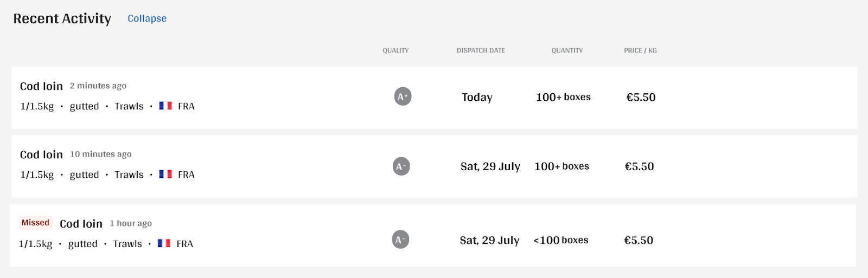
Task: Collapse the Recent Activity section
Action: click(x=147, y=18)
